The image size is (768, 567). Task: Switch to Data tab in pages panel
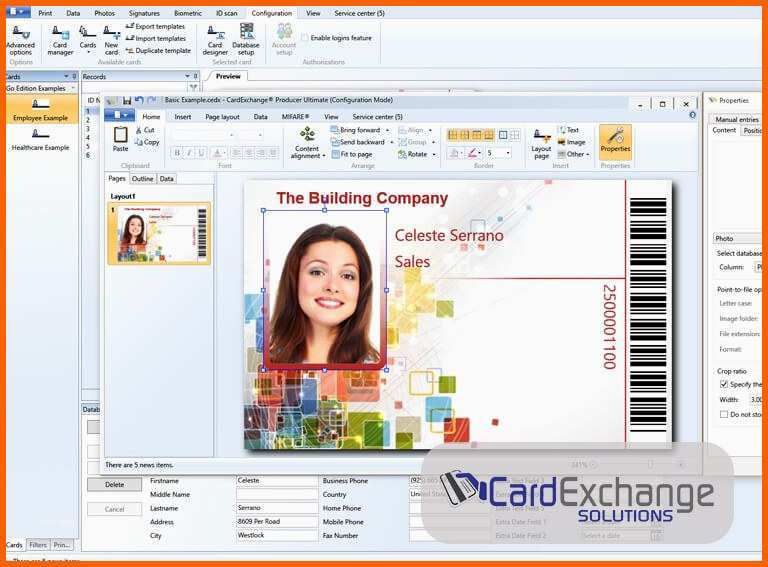point(167,179)
